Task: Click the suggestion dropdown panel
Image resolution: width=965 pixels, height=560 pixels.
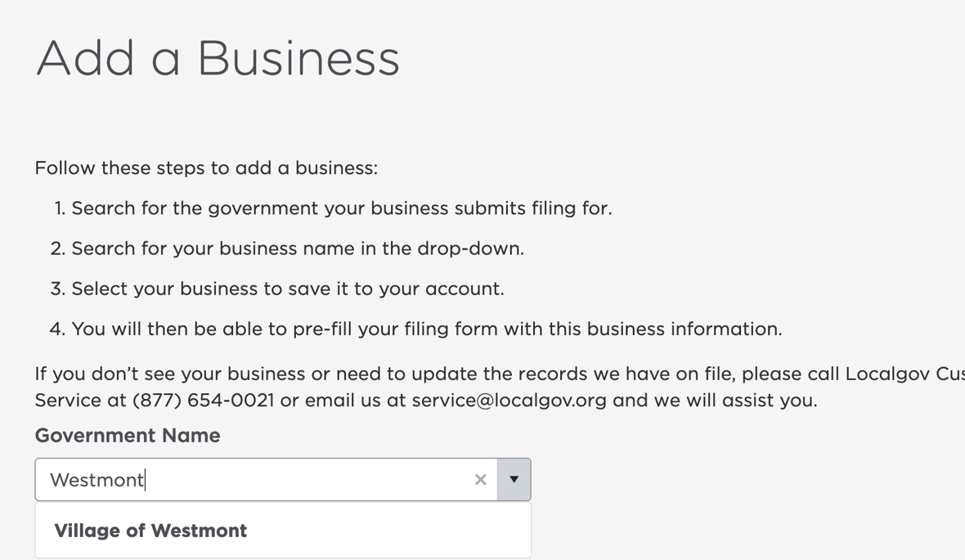Action: 282,531
